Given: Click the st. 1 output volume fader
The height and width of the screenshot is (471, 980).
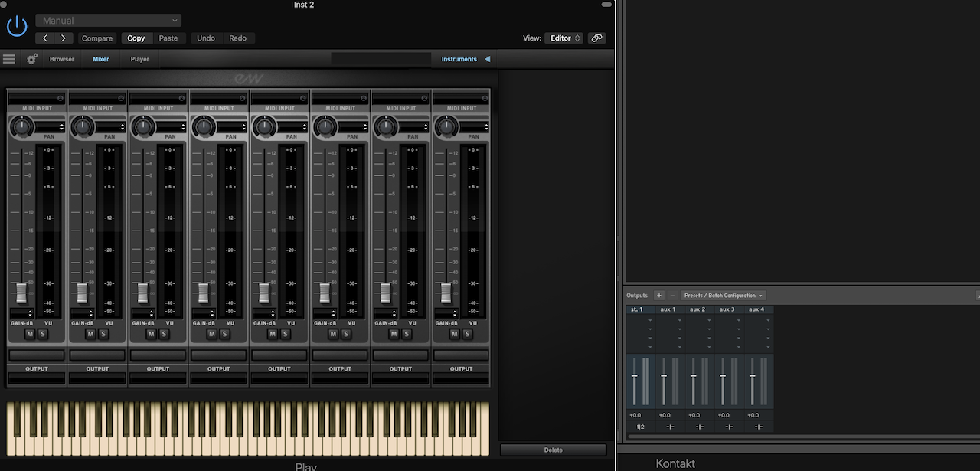Looking at the screenshot, I should pyautogui.click(x=634, y=376).
